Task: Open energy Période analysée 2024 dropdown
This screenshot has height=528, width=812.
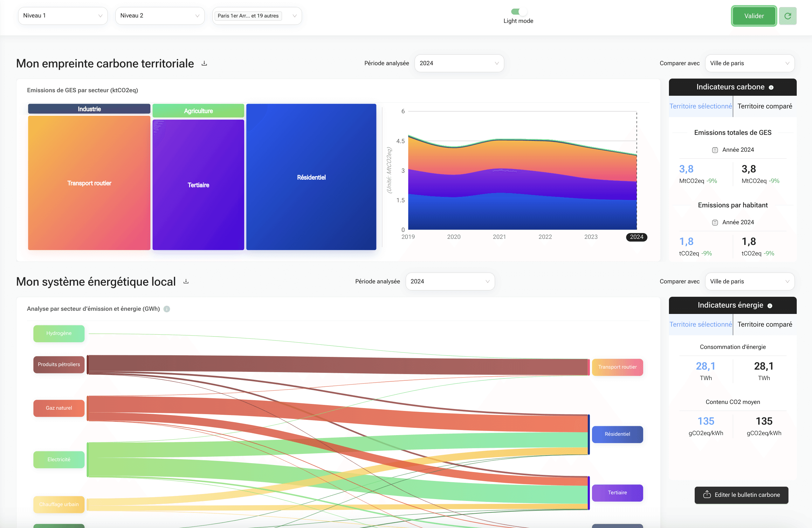Action: pyautogui.click(x=450, y=281)
